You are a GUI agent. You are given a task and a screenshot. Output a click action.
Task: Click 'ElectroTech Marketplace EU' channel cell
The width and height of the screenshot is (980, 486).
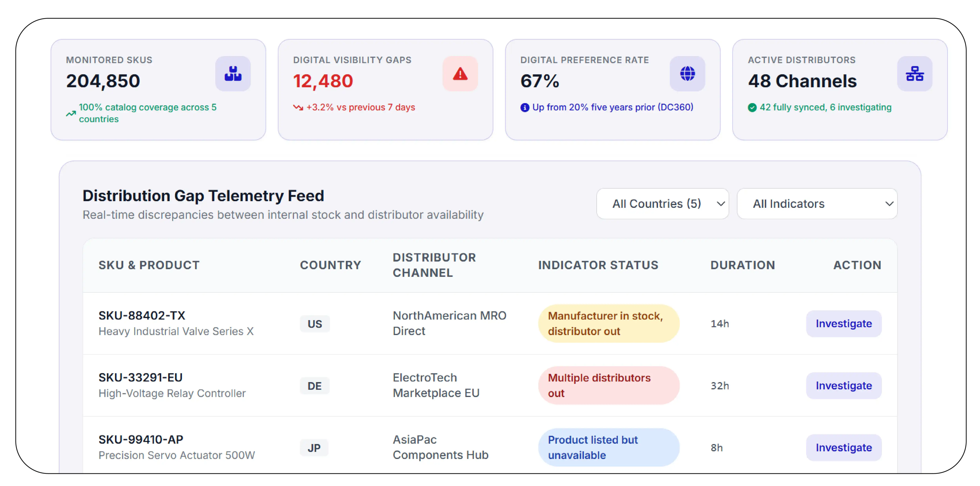click(x=436, y=385)
